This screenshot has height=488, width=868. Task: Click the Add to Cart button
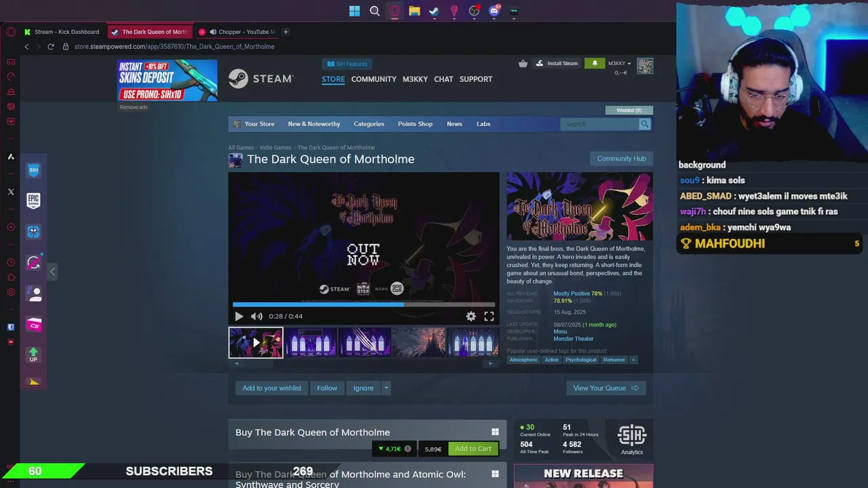[473, 449]
